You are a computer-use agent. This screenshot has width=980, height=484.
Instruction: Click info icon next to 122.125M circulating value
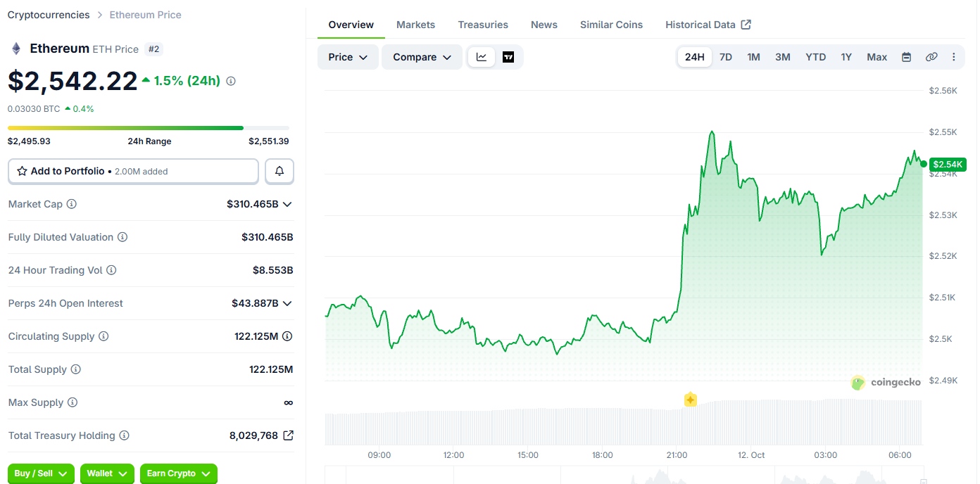click(x=287, y=336)
